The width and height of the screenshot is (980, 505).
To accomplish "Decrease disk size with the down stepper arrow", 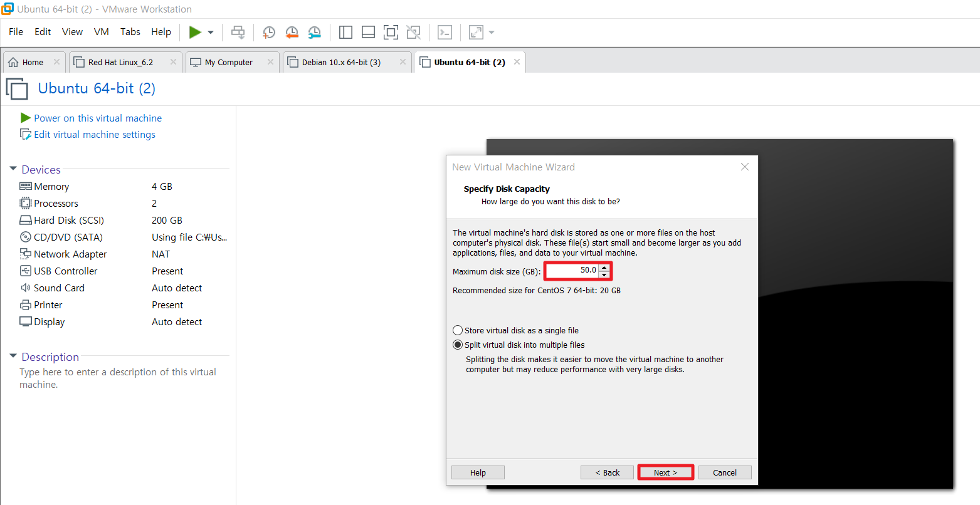I will point(604,274).
